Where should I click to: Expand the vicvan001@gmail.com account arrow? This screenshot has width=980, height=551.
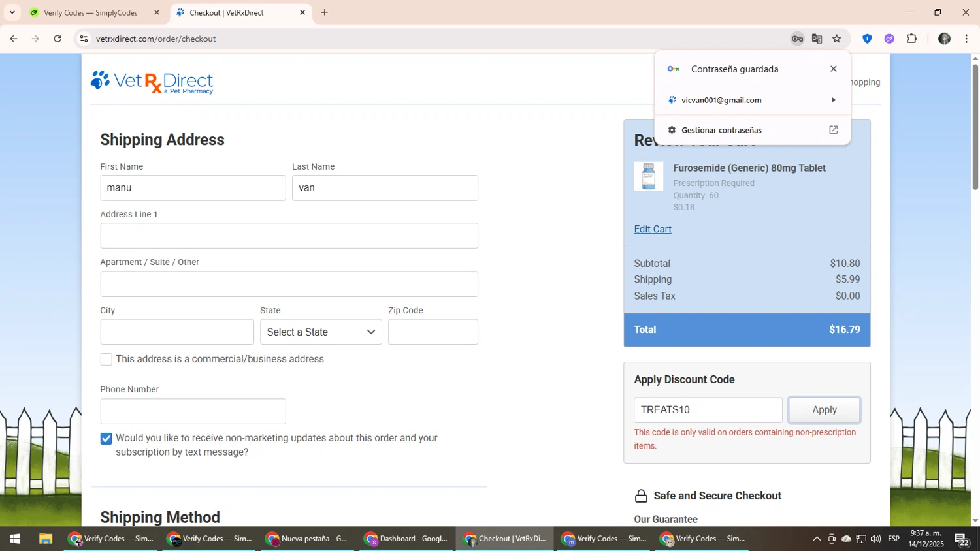[834, 100]
